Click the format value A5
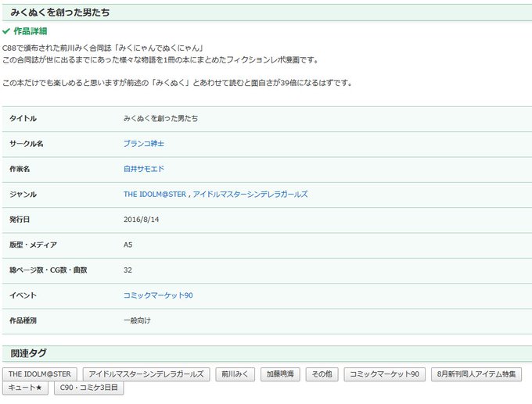532x404 pixels. 128,245
